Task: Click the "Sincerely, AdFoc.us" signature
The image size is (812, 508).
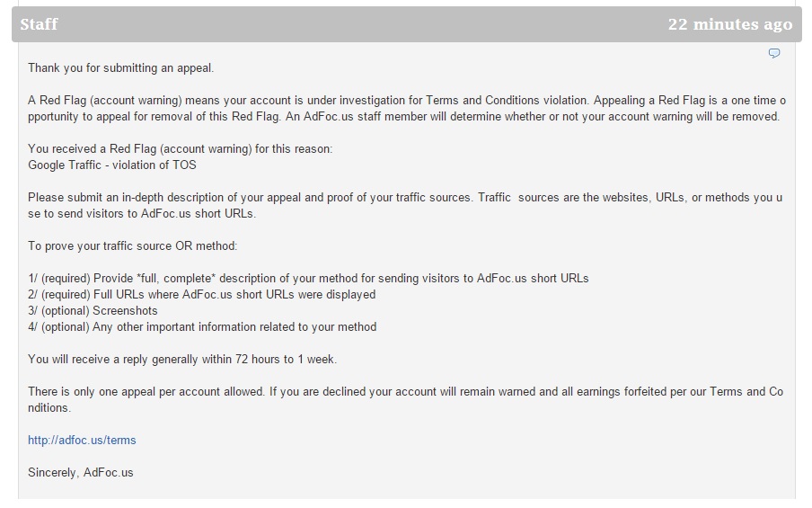Action: coord(80,473)
